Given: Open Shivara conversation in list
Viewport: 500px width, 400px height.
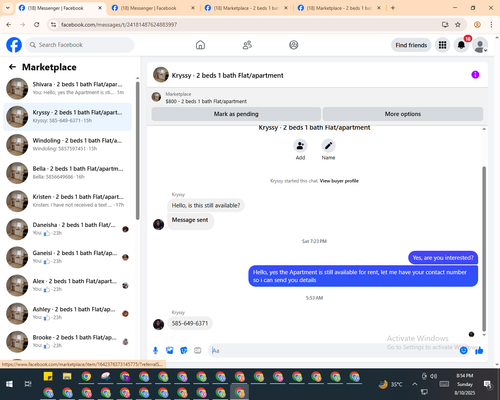Looking at the screenshot, I should [x=67, y=88].
